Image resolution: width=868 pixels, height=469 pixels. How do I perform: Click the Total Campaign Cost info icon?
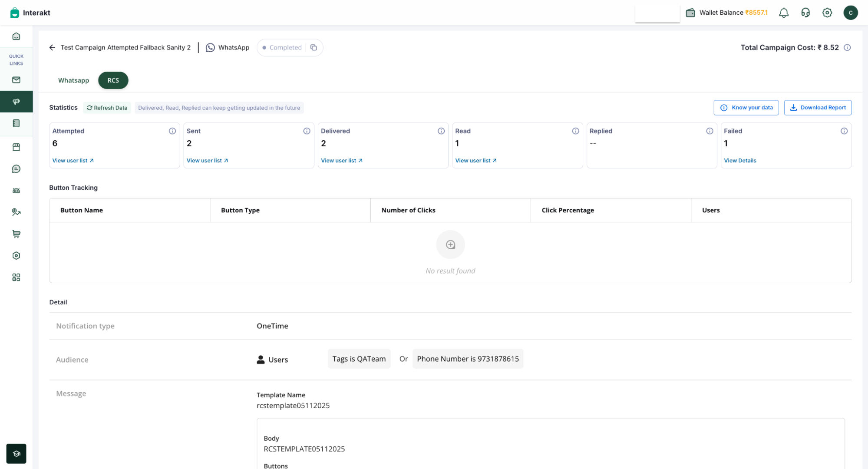[847, 47]
